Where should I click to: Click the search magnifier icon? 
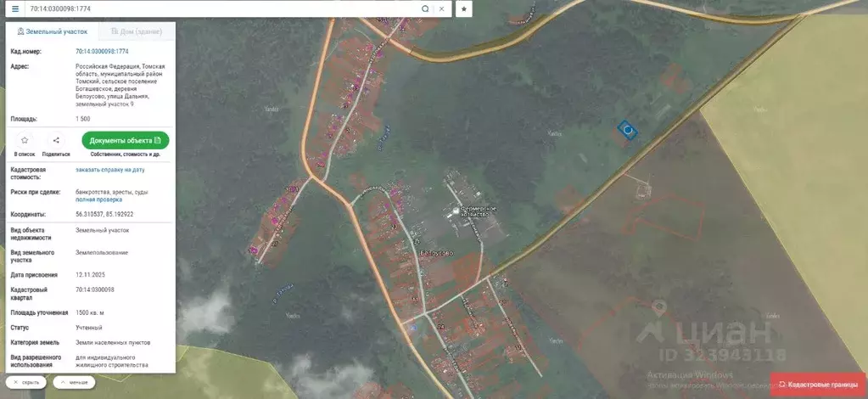pos(425,8)
